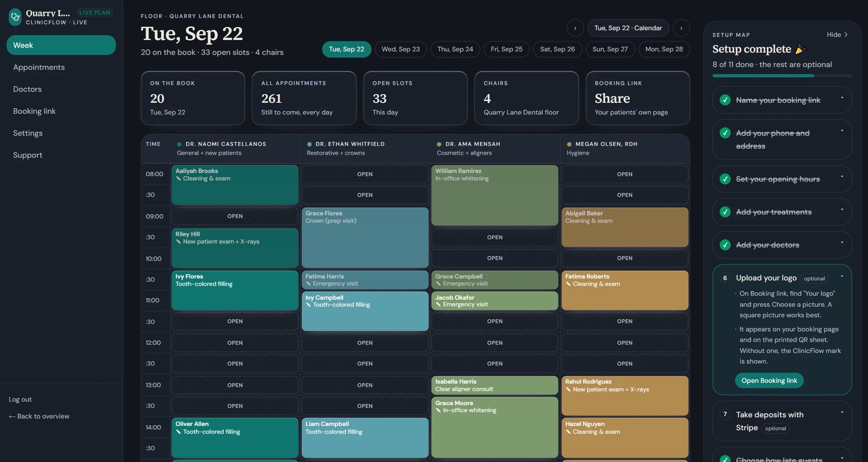This screenshot has height=462, width=868.
Task: Click the green check on Set your opening hours
Action: [x=725, y=179]
